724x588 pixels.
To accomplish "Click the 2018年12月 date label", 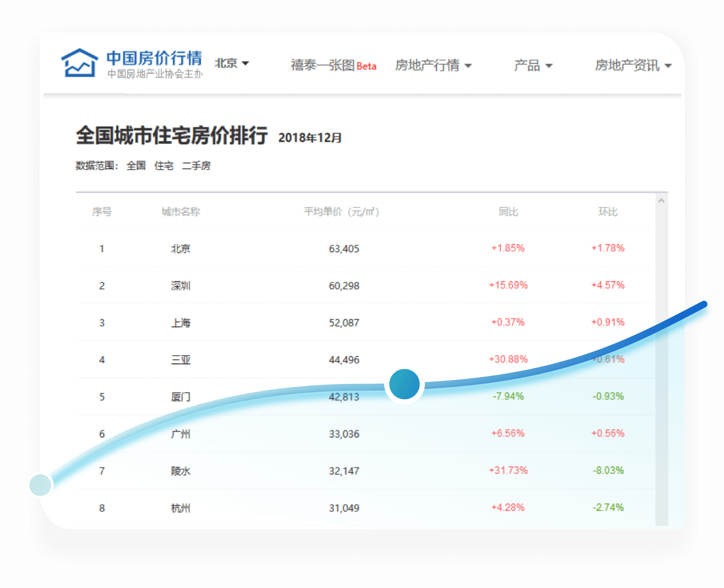I will (310, 137).
